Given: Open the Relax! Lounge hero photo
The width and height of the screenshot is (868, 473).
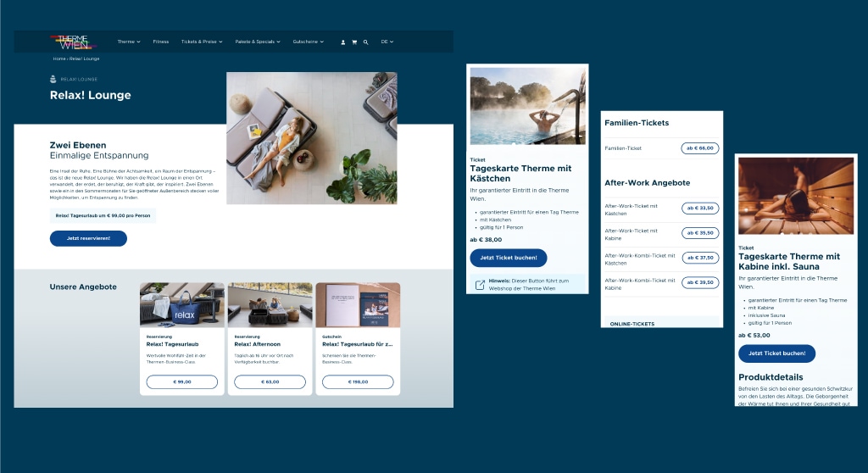Looking at the screenshot, I should (312, 138).
